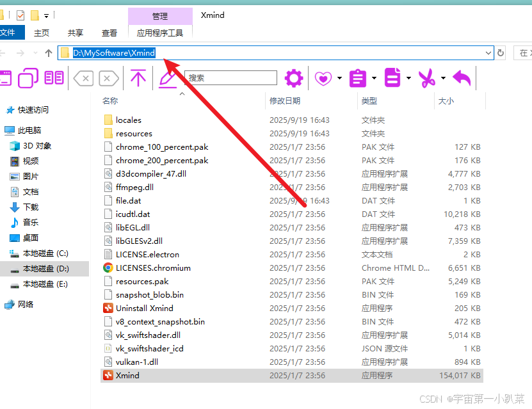Select the d3dcompiler_47.dll file
532x409 pixels.
292,174
